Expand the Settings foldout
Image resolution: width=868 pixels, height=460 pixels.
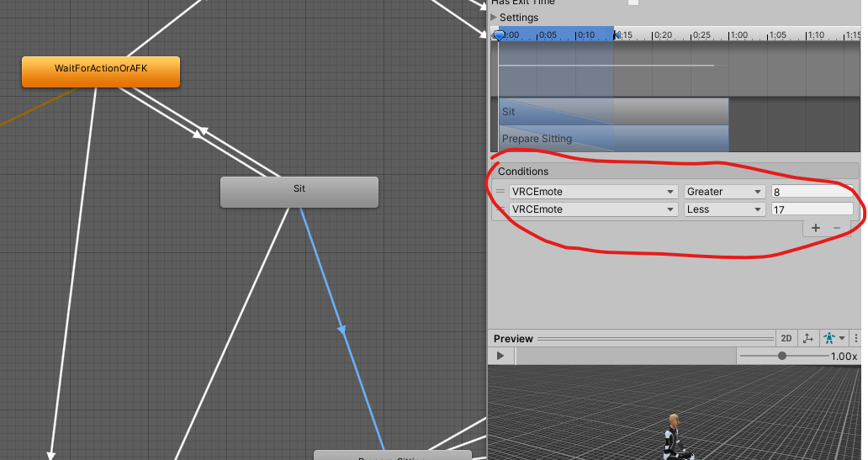point(514,18)
